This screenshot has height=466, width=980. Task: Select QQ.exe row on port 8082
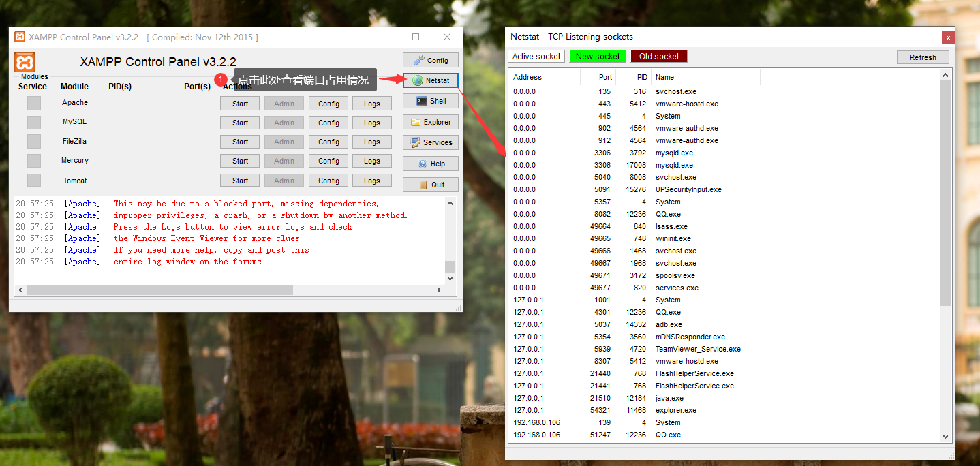pos(724,214)
